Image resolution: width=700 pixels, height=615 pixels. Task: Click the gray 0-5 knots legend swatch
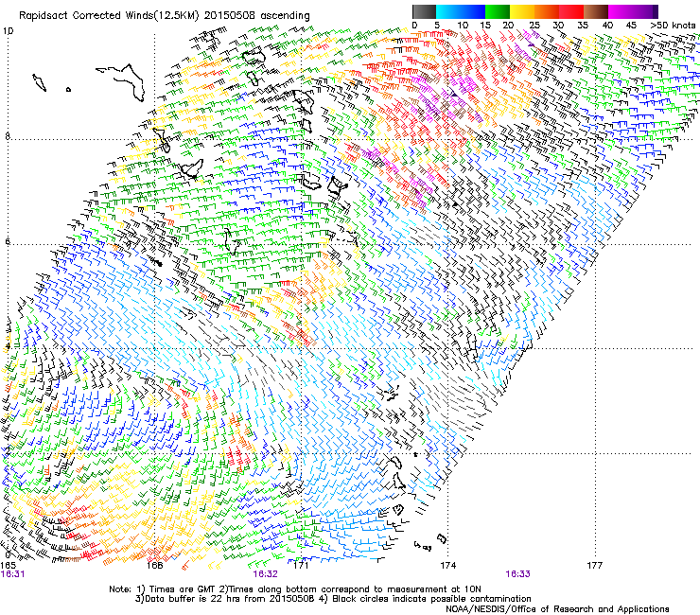click(x=424, y=11)
